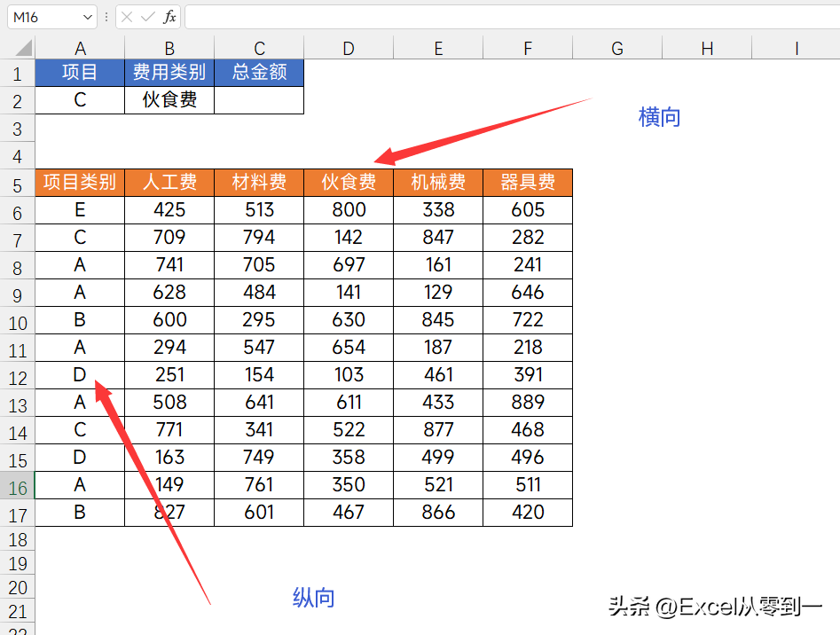Select column G header
Viewport: 840px width, 635px height.
point(617,48)
